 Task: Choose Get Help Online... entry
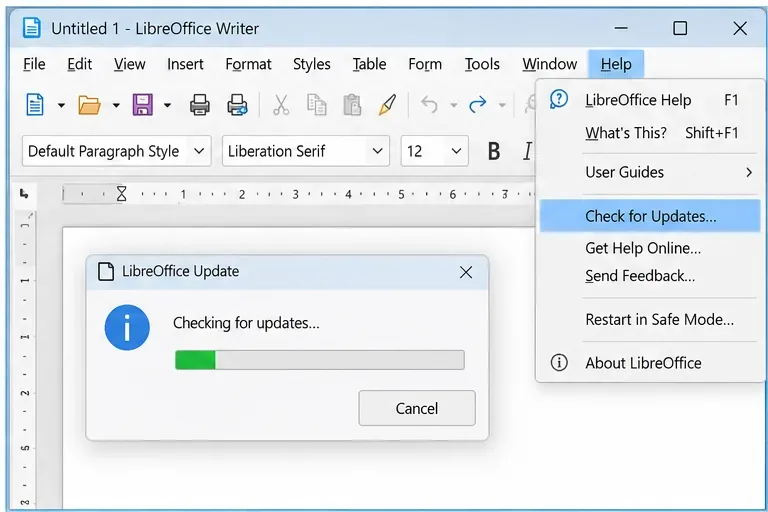tap(650, 248)
